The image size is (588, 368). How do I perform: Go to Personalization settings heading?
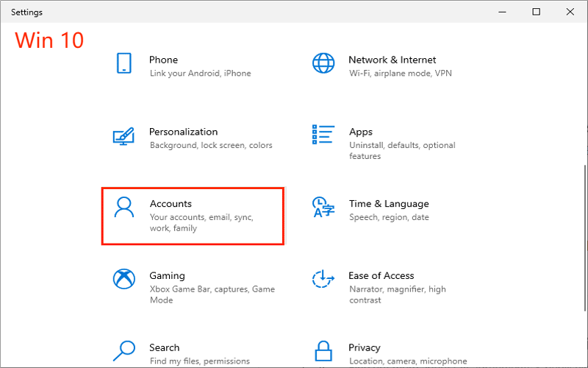tap(183, 132)
